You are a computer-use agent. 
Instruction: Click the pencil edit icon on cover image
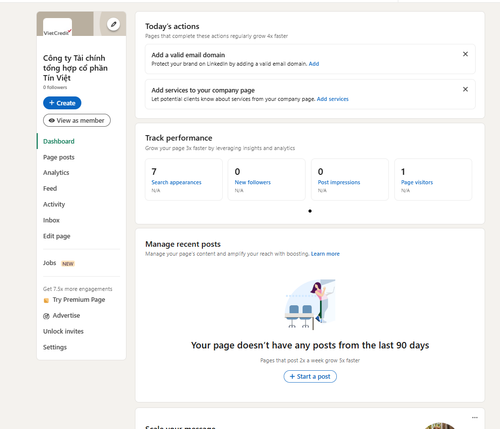point(113,24)
